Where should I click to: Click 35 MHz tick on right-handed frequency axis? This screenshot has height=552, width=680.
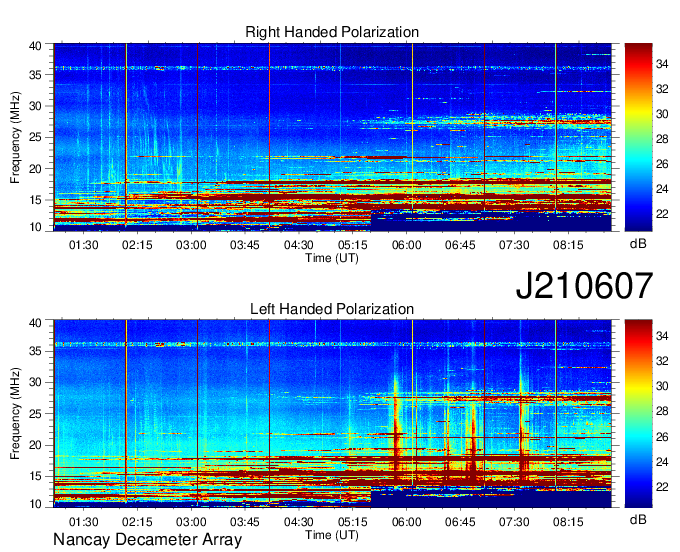click(x=36, y=75)
